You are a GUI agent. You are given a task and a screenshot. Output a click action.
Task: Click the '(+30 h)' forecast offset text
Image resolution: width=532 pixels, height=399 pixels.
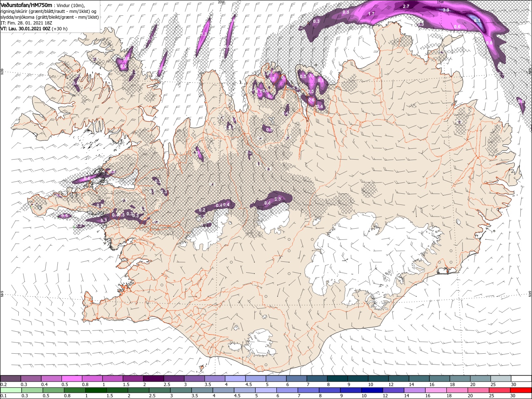click(x=60, y=29)
